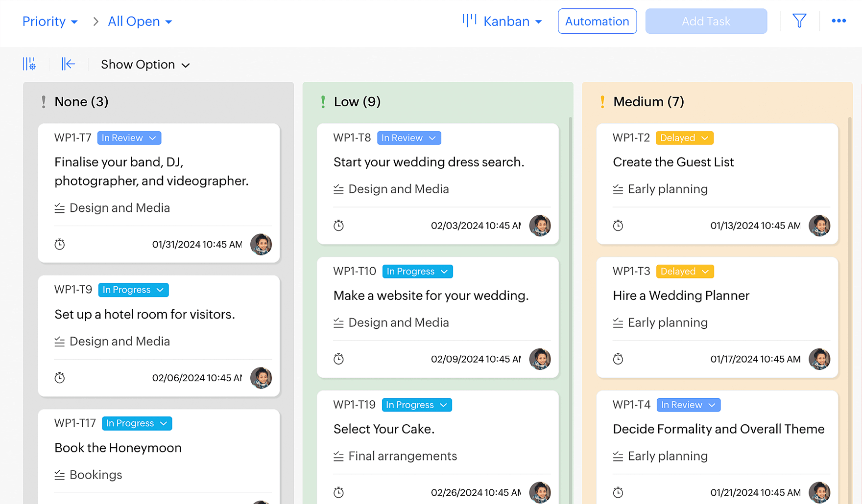Image resolution: width=862 pixels, height=504 pixels.
Task: Open the All Open filter menu
Action: point(140,22)
